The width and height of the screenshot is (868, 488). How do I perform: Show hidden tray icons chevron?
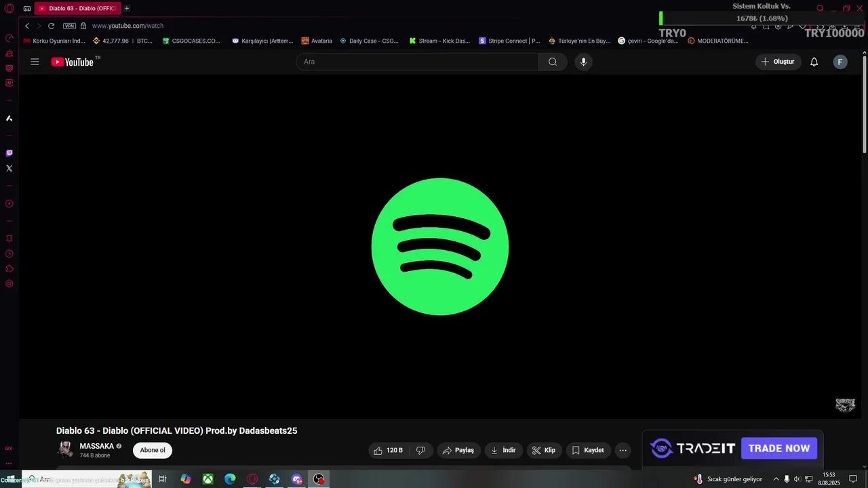click(776, 479)
